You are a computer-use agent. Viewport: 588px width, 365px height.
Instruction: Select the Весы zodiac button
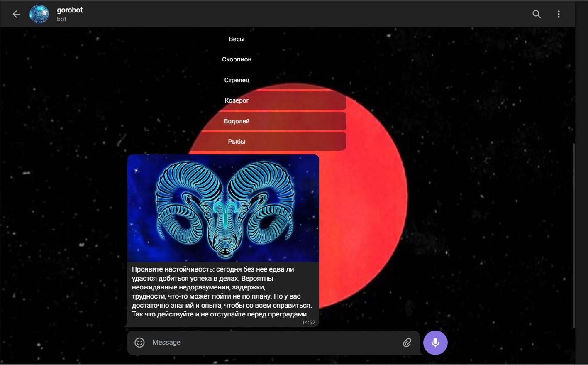click(x=237, y=39)
